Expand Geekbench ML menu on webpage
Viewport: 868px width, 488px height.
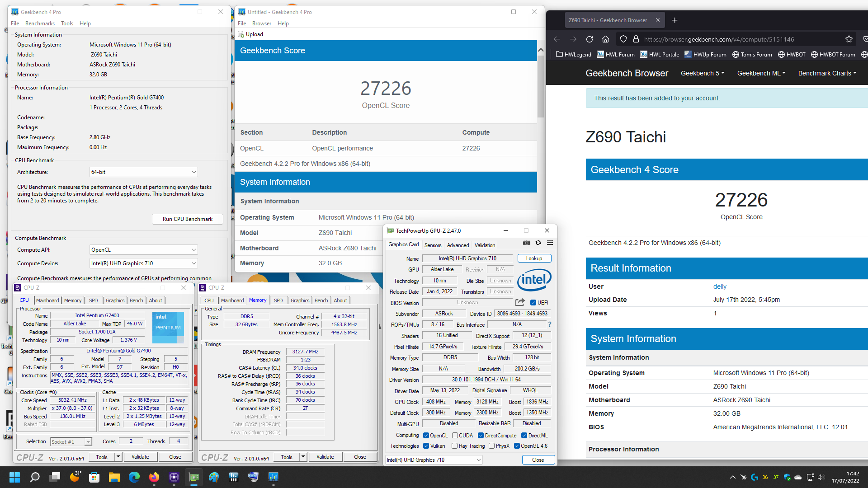pyautogui.click(x=761, y=73)
